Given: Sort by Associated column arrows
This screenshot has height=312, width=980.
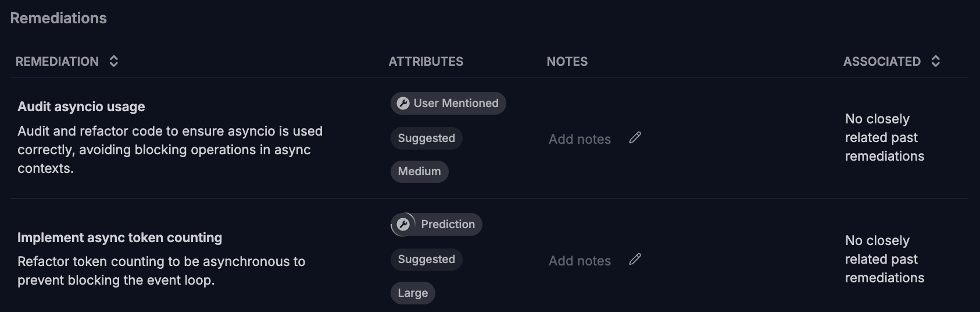Looking at the screenshot, I should coord(935,61).
